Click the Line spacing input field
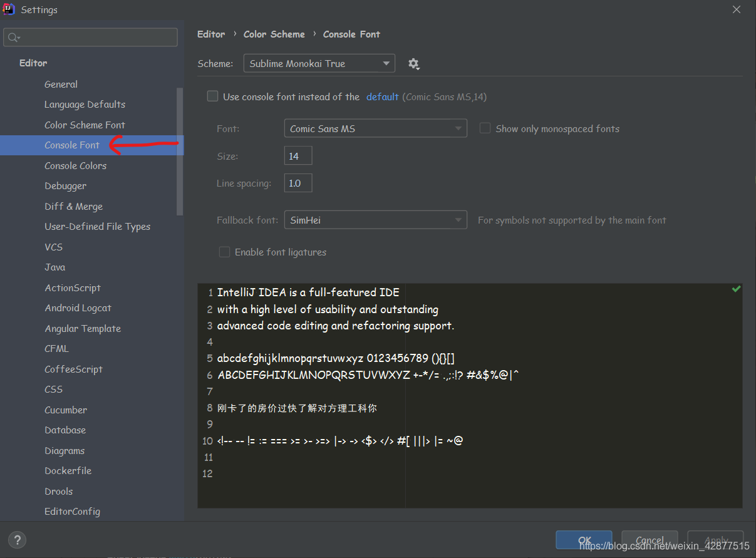Image resolution: width=756 pixels, height=558 pixels. (298, 183)
